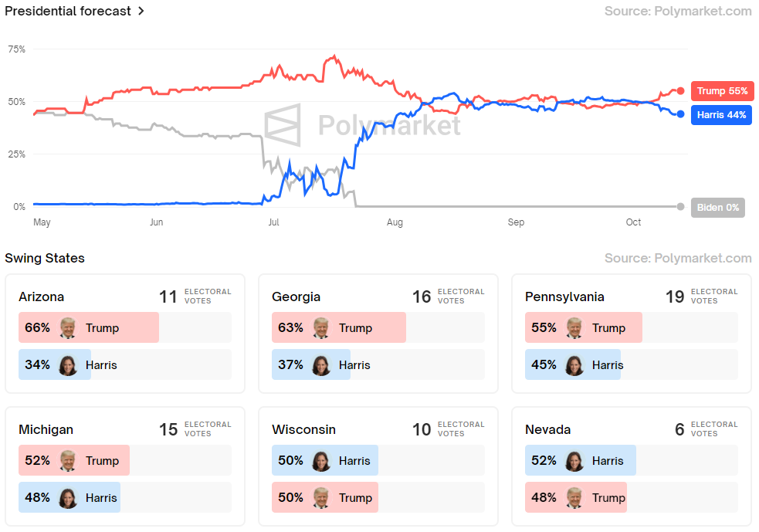Click the Swing States section heading
The image size is (759, 532).
[x=45, y=258]
